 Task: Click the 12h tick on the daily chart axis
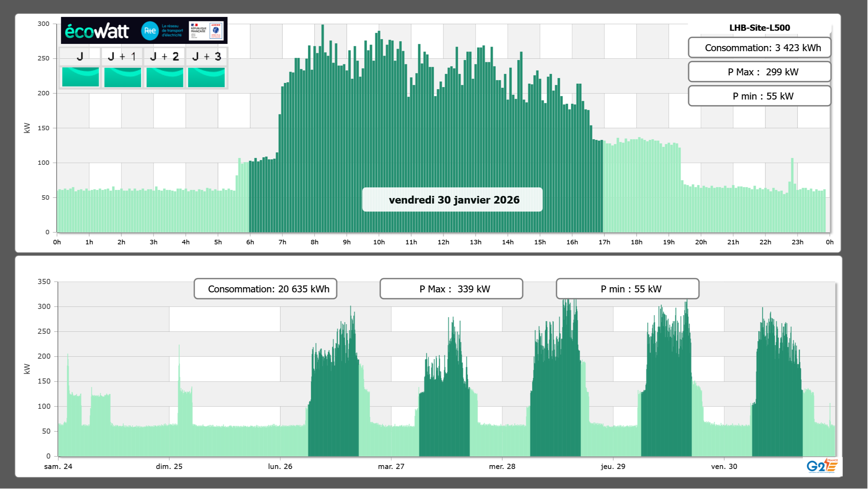pyautogui.click(x=443, y=242)
